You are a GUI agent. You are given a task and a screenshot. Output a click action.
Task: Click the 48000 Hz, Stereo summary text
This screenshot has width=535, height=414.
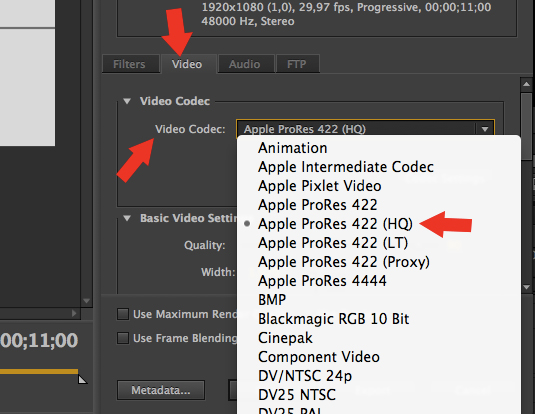click(x=248, y=21)
